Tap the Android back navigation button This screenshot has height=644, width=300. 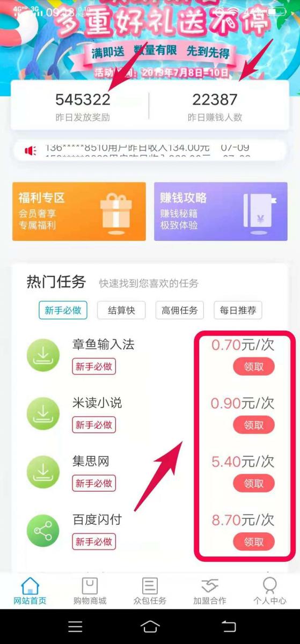229,626
